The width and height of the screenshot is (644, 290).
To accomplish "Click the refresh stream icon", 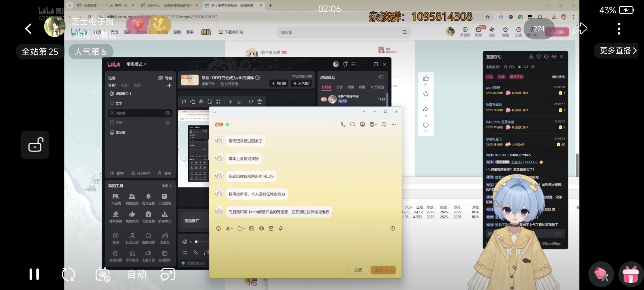I will 68,274.
